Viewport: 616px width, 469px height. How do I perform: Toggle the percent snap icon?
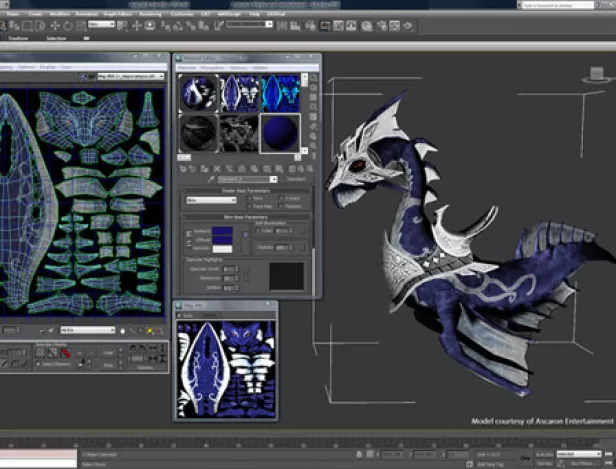191,26
